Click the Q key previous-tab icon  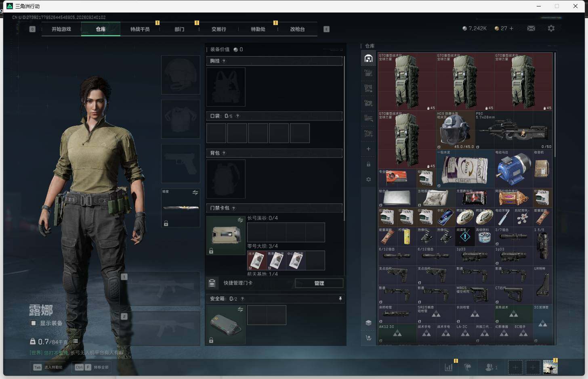coord(32,29)
